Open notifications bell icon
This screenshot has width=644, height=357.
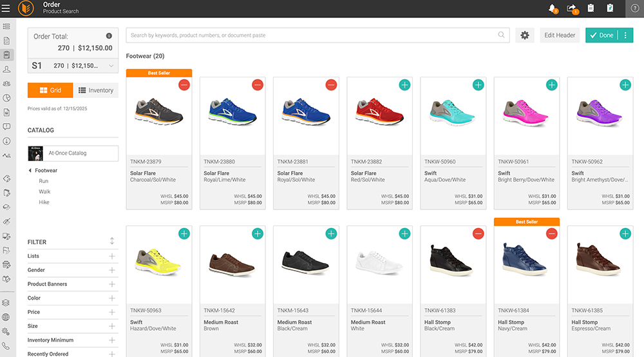[553, 8]
